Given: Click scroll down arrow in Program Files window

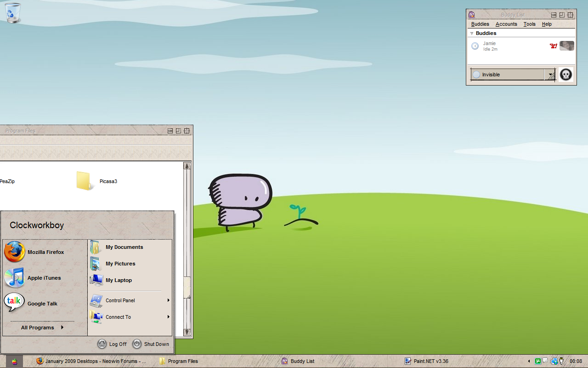Looking at the screenshot, I should [x=187, y=332].
